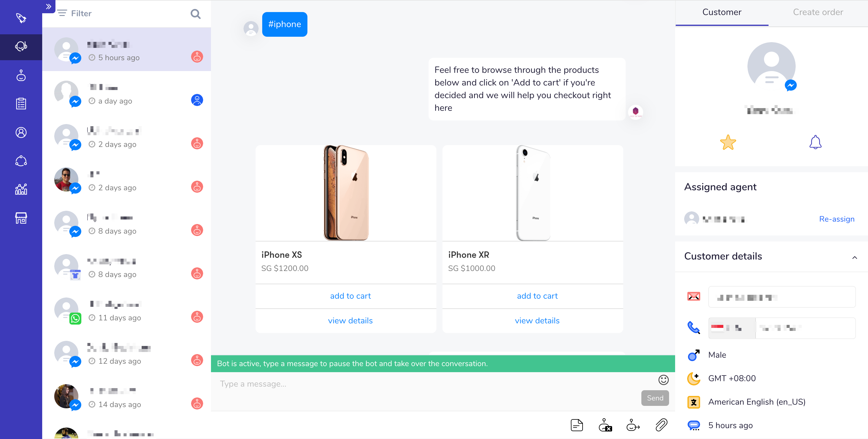This screenshot has width=868, height=439.
Task: Switch to the Create order tab
Action: [818, 12]
